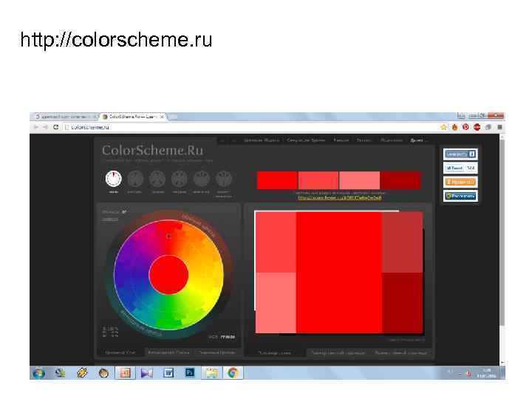Click the red round extension icon
This screenshot has height=399, width=532.
tap(477, 127)
